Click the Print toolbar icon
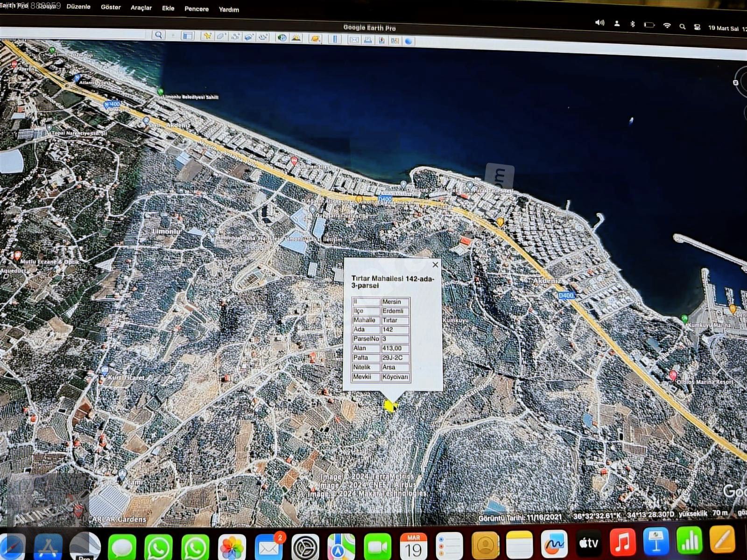 [x=368, y=40]
